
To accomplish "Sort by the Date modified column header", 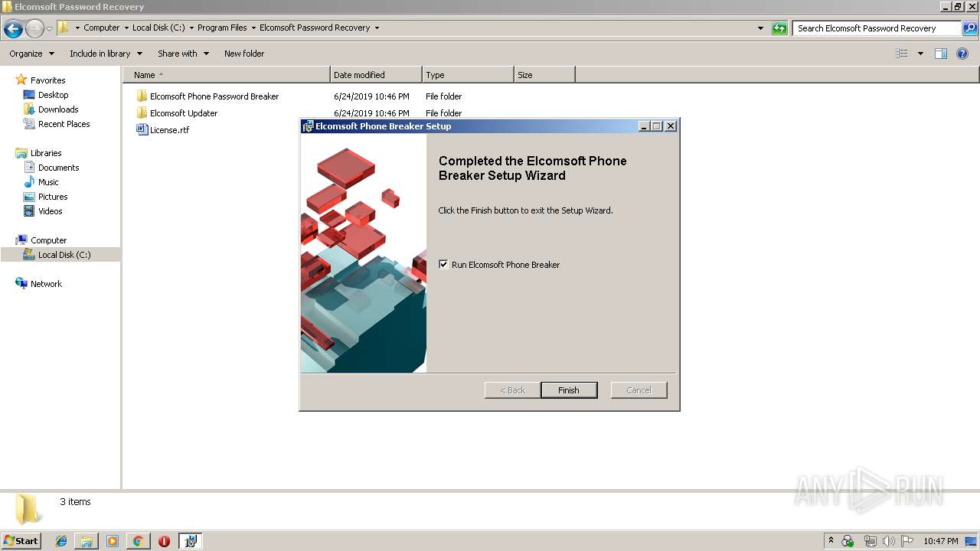I will 376,75.
